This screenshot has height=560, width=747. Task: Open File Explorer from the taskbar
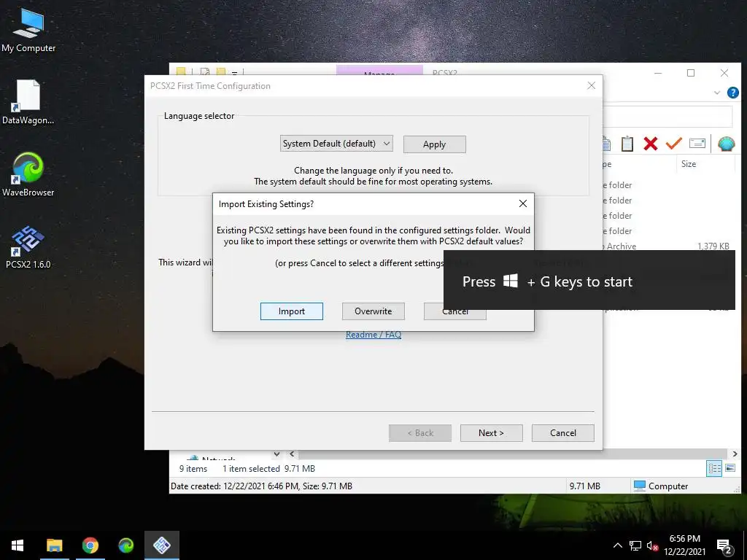point(54,545)
